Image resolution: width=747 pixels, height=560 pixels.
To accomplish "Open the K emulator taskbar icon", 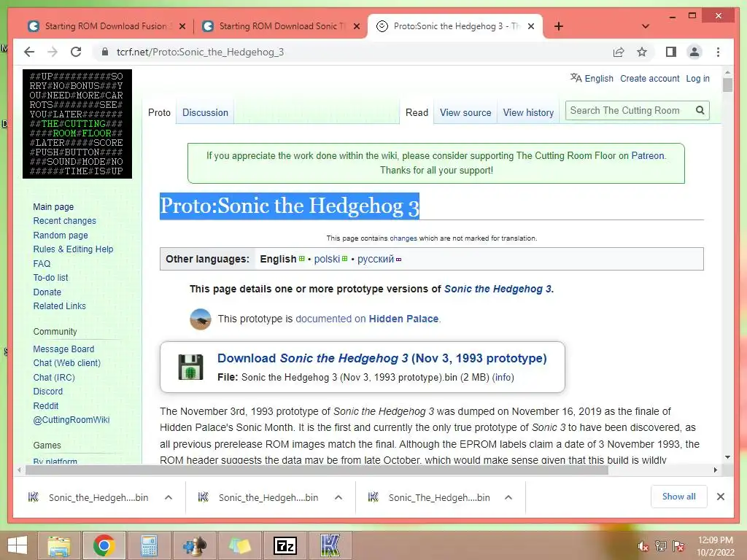I will (x=330, y=545).
